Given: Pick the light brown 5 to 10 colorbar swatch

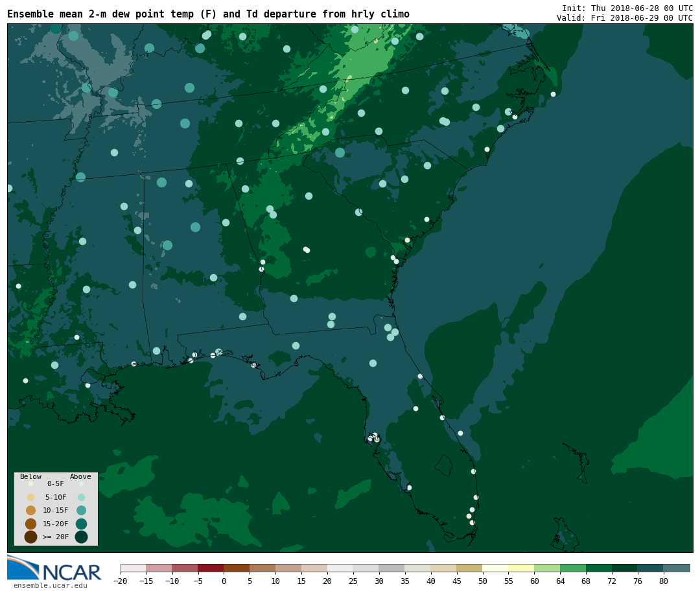Looking at the screenshot, I should [263, 568].
